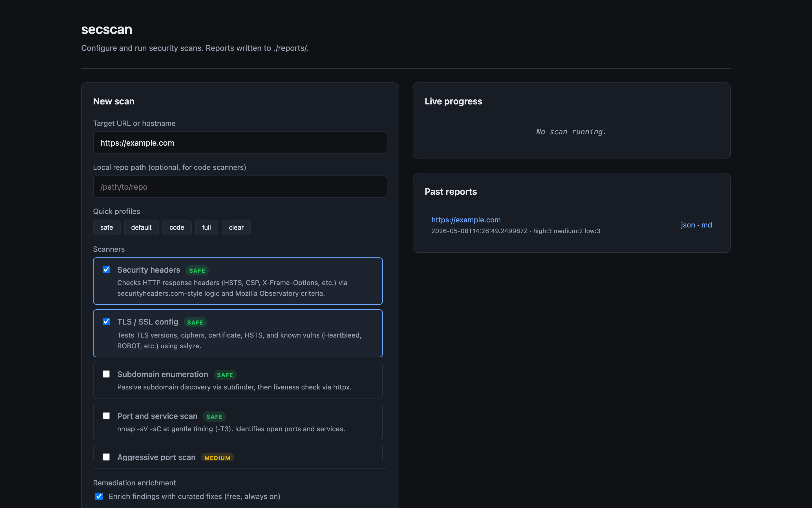Click the 'Enrich findings with curated fixes' label
Screen dimensions: 812x508
click(x=195, y=496)
